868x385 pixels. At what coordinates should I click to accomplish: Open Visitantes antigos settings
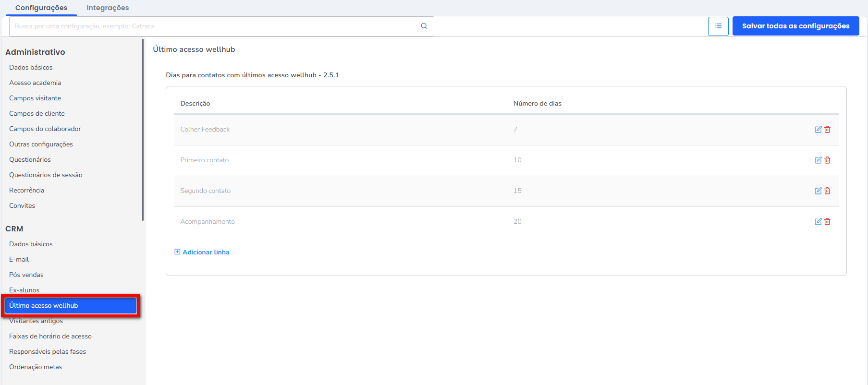pos(36,321)
